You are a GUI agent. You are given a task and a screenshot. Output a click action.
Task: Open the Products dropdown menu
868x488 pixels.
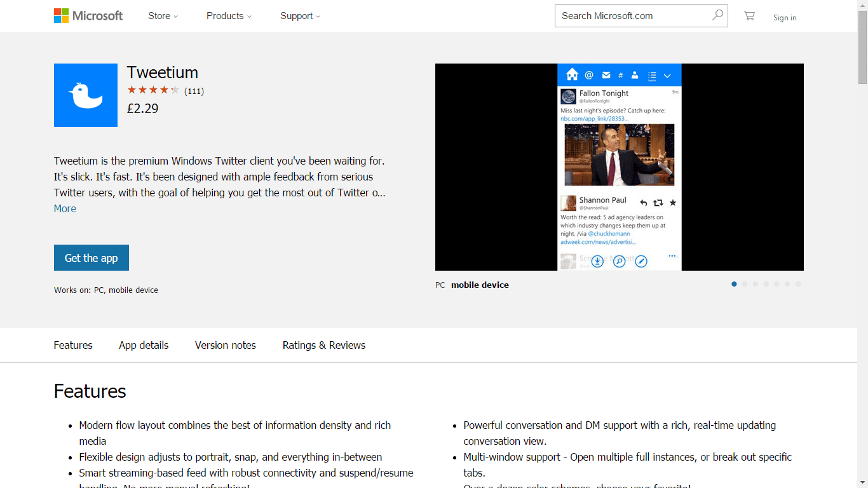pyautogui.click(x=229, y=16)
